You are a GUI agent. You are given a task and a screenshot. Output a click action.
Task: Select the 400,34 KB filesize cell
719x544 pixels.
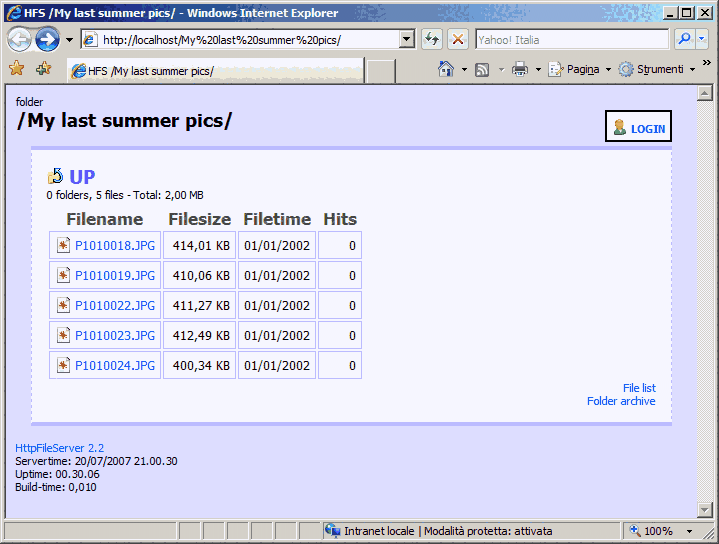click(x=199, y=365)
